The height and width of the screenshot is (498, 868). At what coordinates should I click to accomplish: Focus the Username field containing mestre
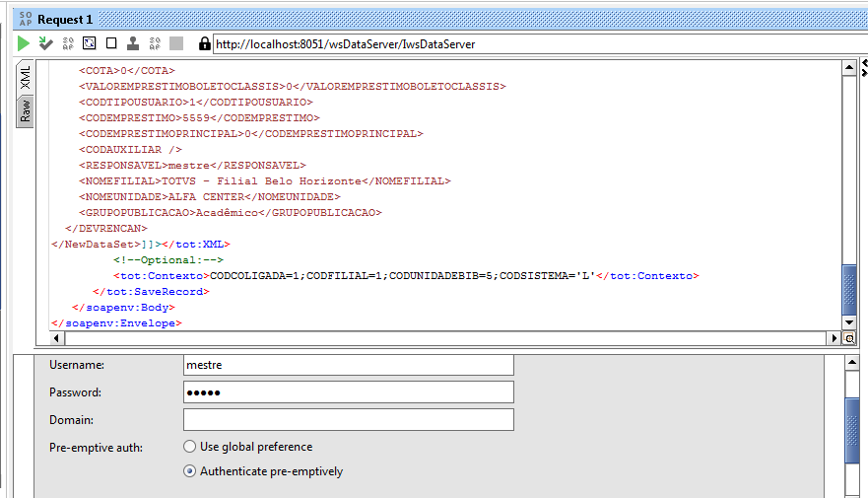(349, 365)
